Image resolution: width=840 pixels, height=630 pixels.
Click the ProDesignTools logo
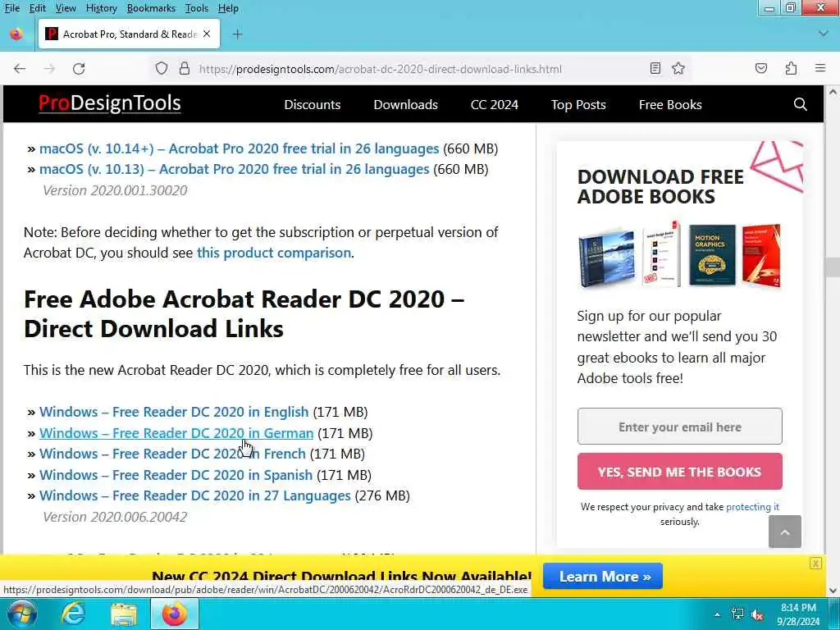point(109,103)
